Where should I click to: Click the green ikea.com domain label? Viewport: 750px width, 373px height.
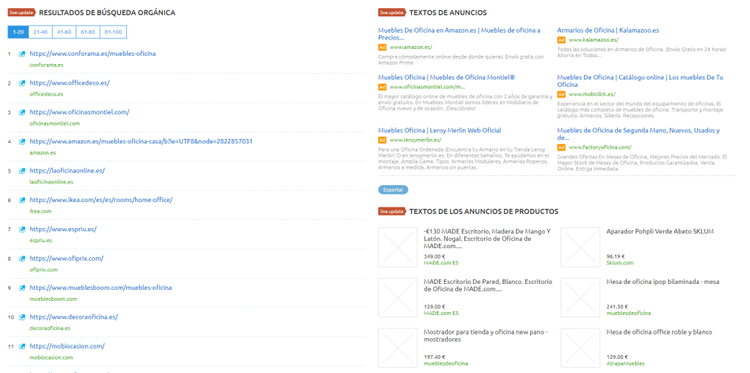coord(40,211)
